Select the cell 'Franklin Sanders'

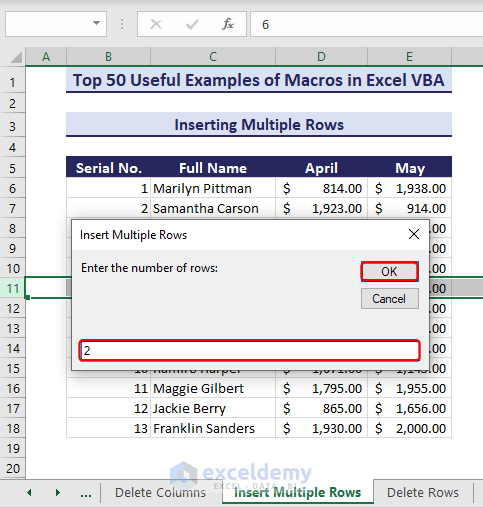click(x=213, y=428)
